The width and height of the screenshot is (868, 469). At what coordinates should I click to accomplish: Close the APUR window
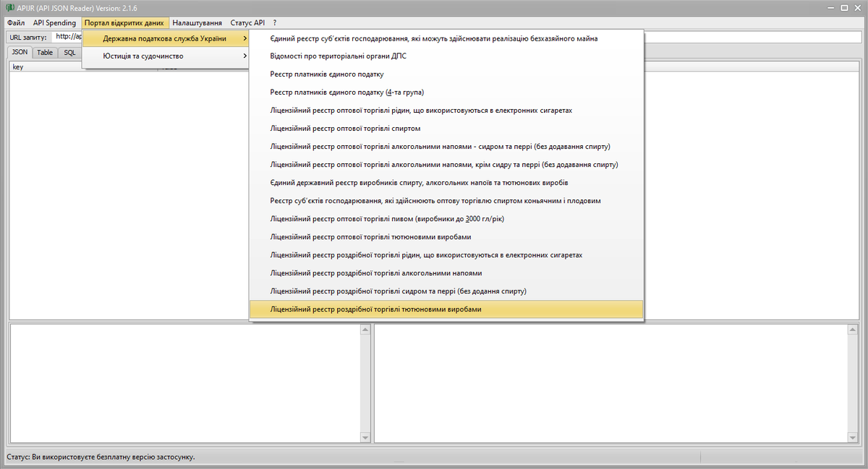click(859, 7)
